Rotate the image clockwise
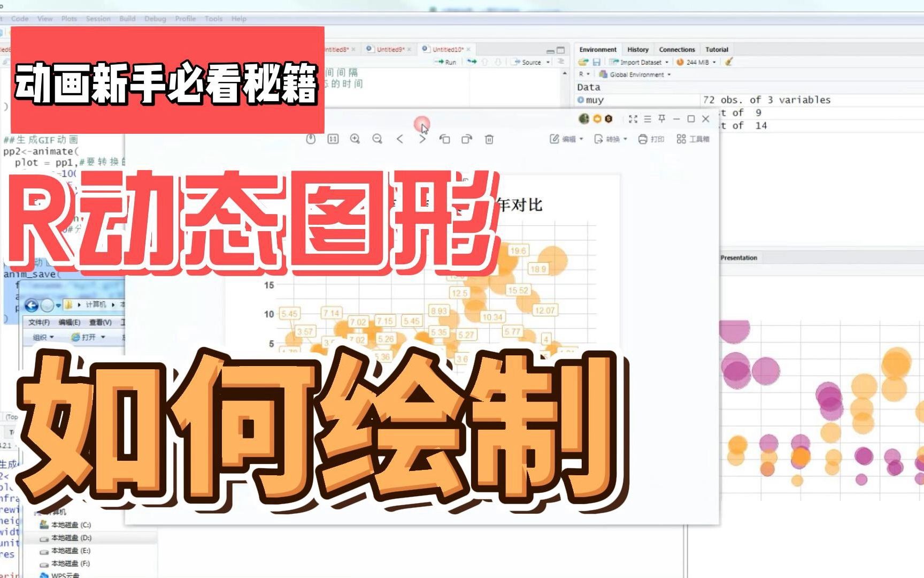The image size is (924, 578). coord(466,139)
